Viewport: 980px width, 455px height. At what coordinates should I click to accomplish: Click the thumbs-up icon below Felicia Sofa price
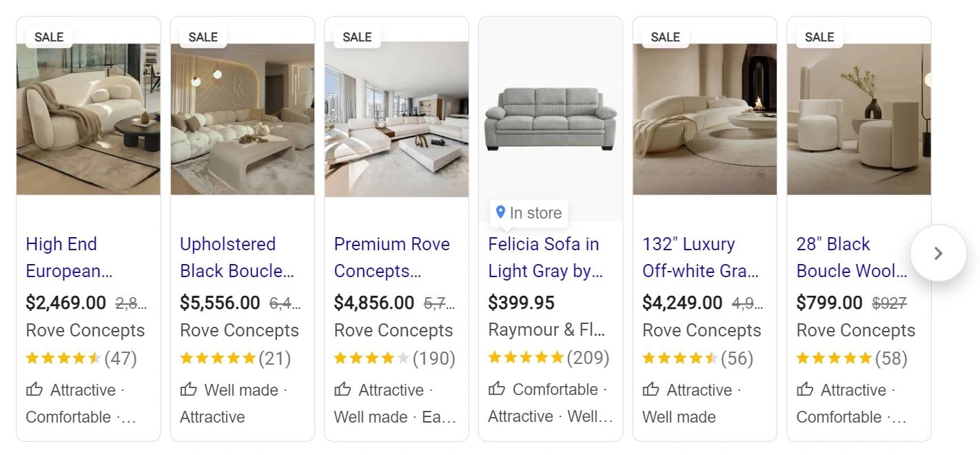coord(497,389)
